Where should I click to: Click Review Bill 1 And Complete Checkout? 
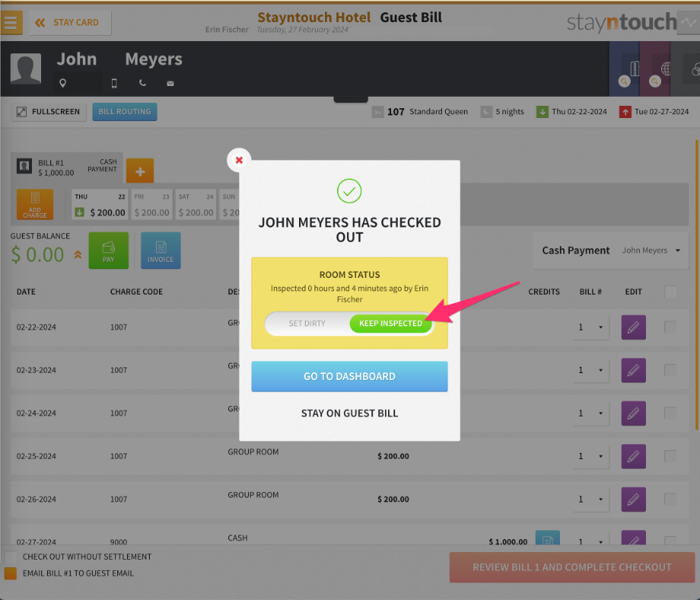(572, 567)
